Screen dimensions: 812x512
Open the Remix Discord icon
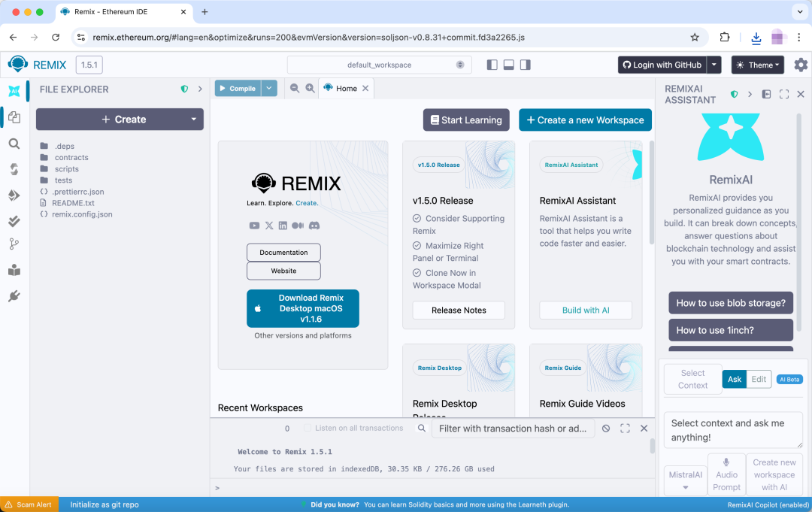(x=314, y=226)
